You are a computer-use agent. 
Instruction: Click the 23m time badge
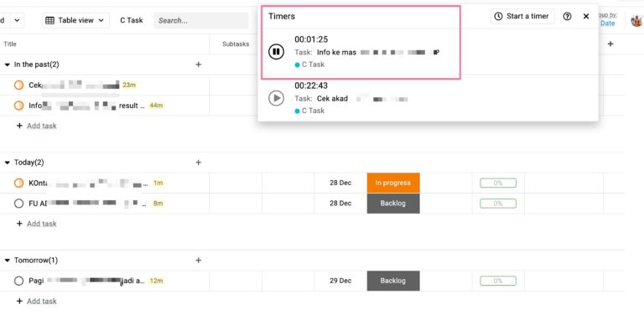click(x=129, y=85)
